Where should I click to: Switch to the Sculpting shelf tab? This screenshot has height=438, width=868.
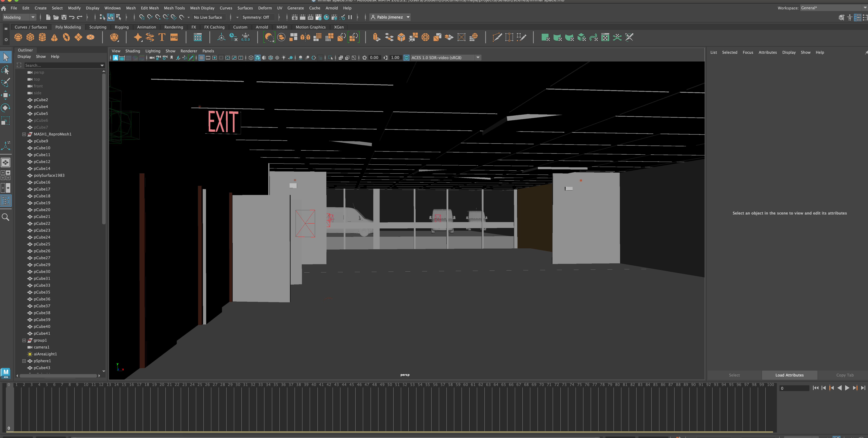pos(97,27)
